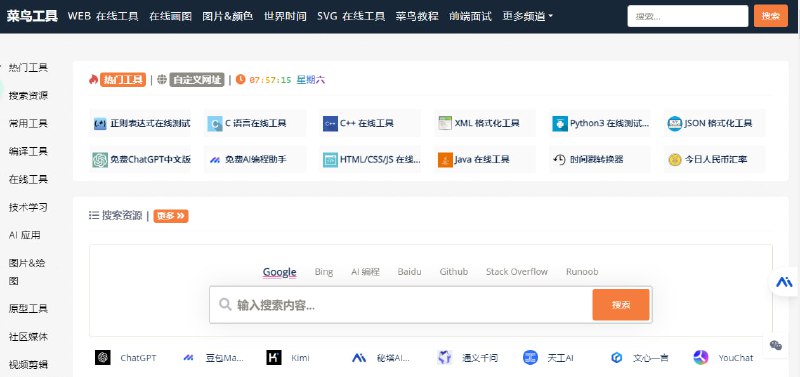Select the Baidu search tab

pyautogui.click(x=410, y=272)
